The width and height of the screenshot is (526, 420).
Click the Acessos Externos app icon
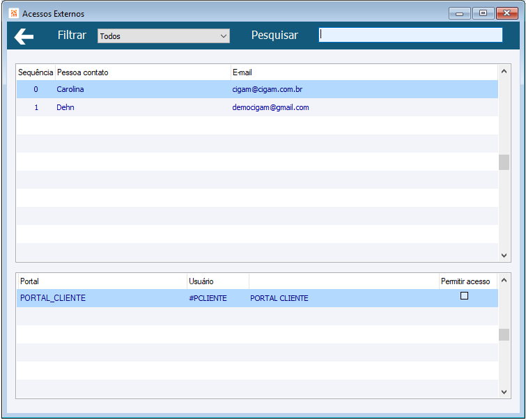click(x=14, y=13)
